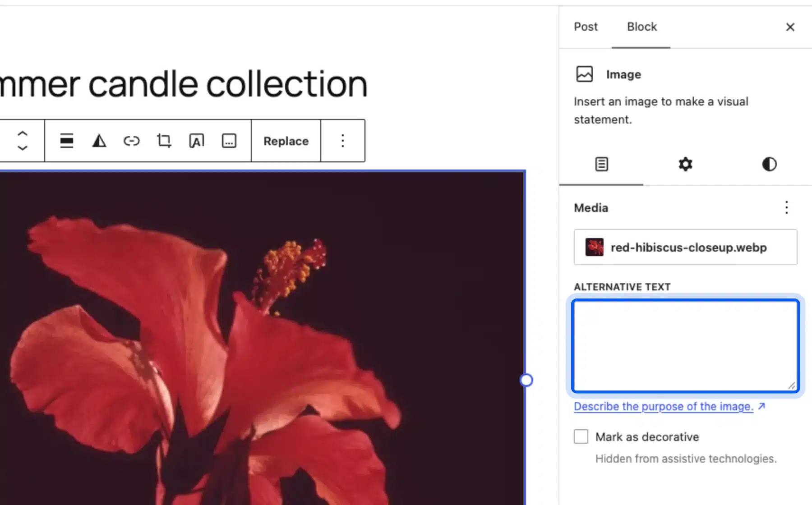Click the 'Hidden from assistive technologies.' text
Screen dimensions: 812x505
(x=686, y=459)
